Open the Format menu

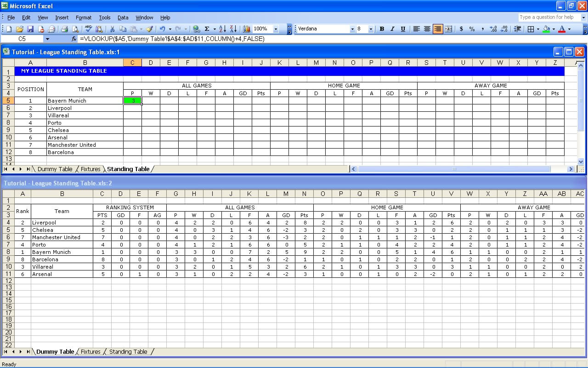[x=84, y=17]
